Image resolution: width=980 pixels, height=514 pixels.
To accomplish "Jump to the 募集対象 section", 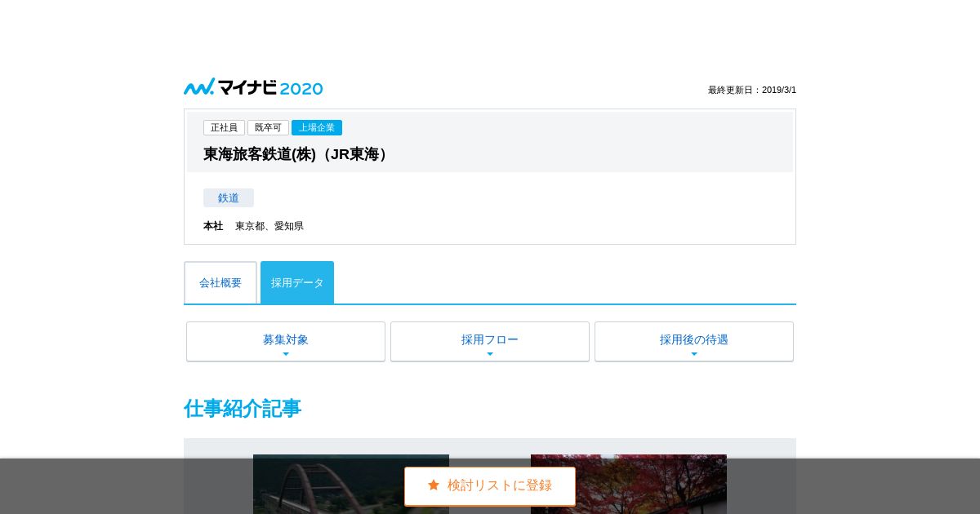I will (286, 341).
